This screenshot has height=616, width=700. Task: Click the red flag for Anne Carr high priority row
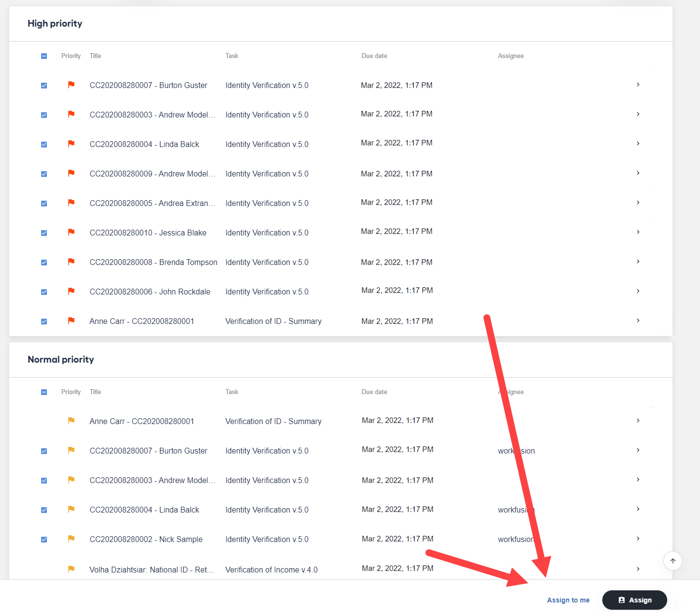(x=71, y=321)
